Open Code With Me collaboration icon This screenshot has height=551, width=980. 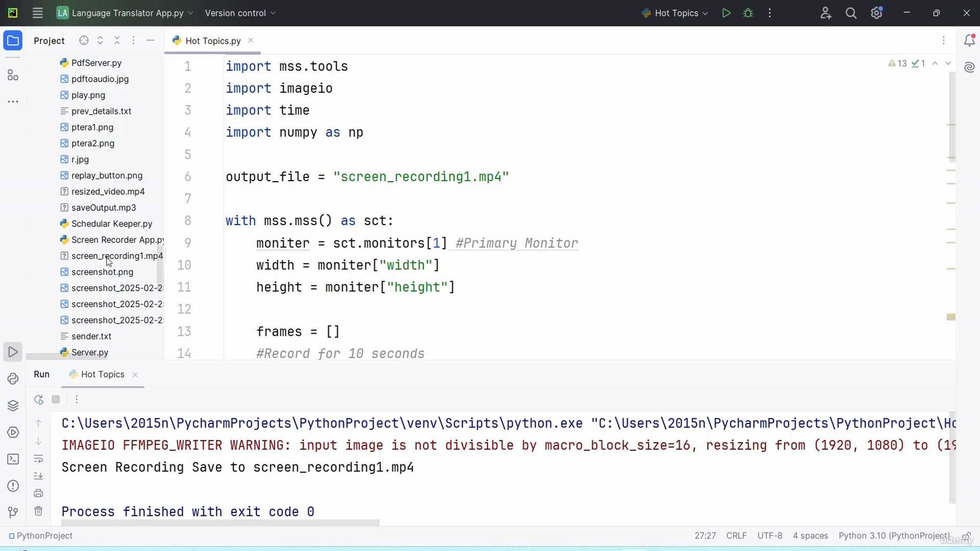point(825,13)
